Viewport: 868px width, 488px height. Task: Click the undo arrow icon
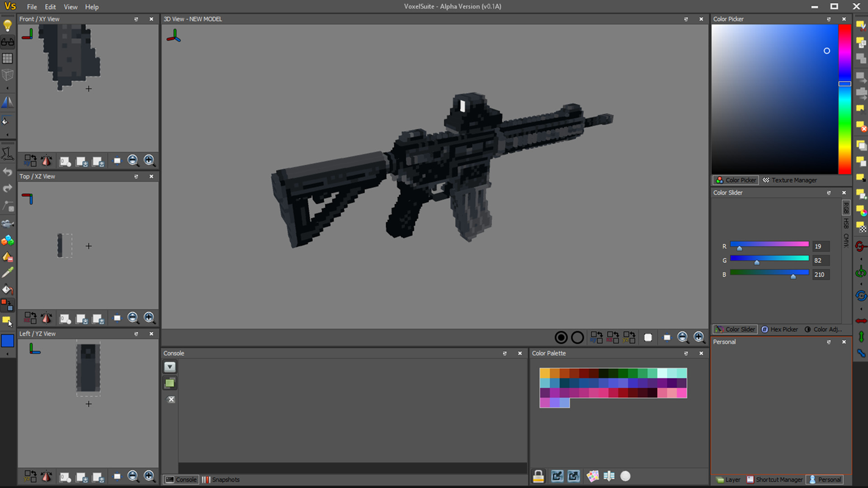8,172
